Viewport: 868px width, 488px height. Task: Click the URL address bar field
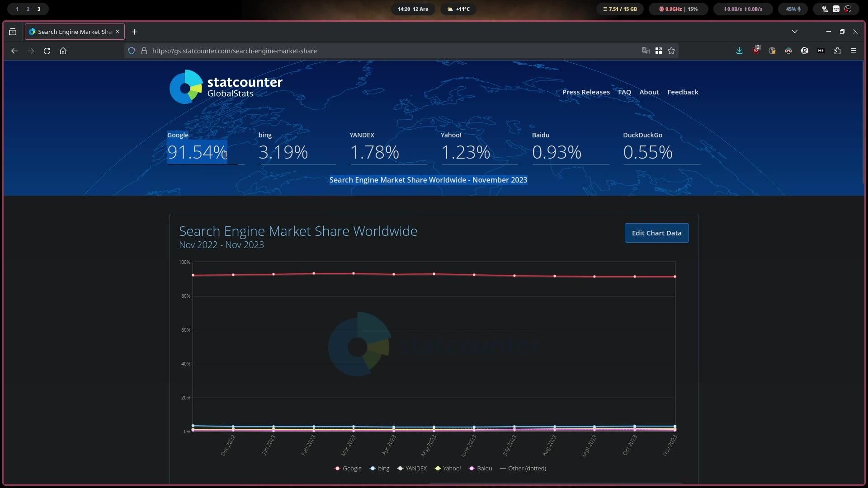(x=393, y=51)
